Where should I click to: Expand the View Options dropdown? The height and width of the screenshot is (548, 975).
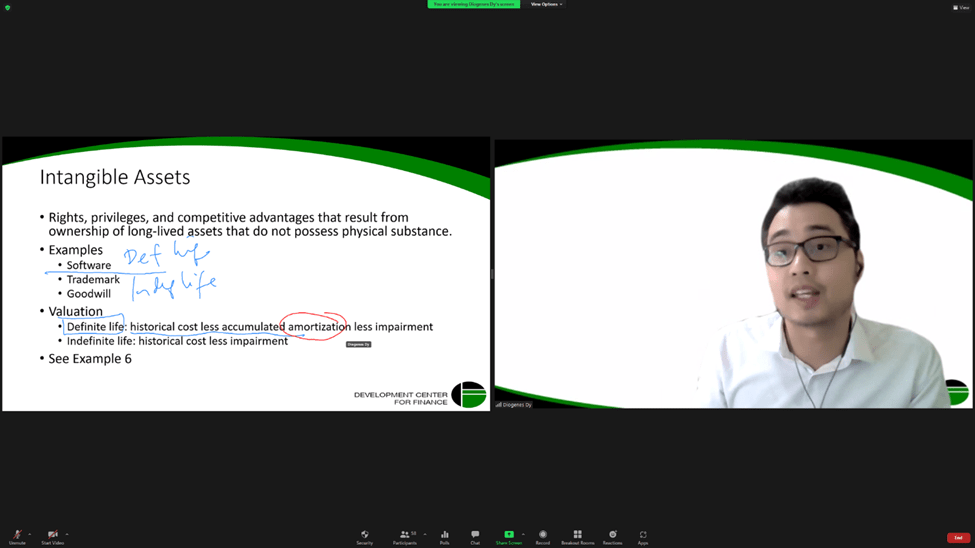[546, 4]
